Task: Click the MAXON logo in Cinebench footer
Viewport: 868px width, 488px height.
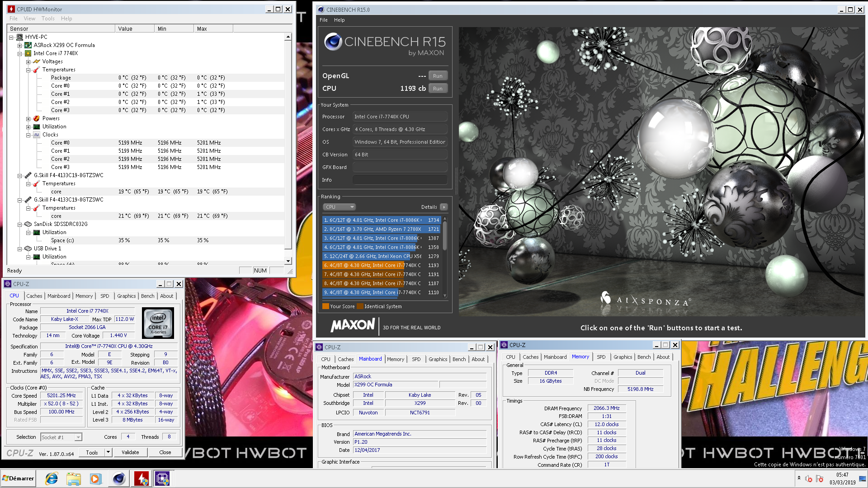Action: [x=353, y=325]
